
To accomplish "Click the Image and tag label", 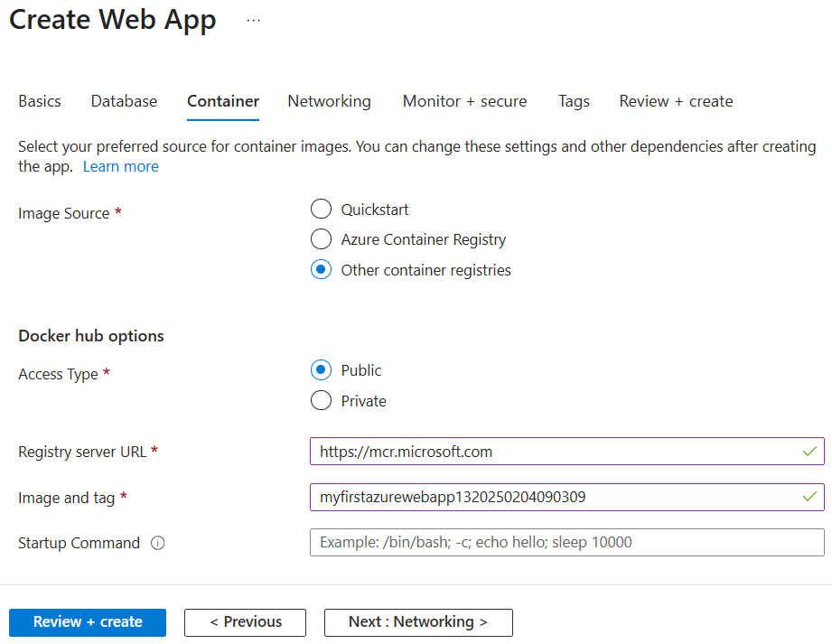I will click(x=66, y=498).
